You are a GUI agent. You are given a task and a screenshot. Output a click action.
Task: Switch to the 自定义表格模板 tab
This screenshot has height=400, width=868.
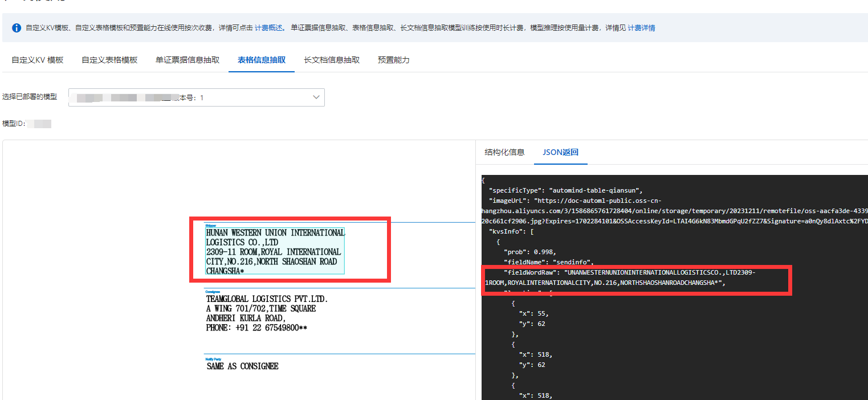pos(109,60)
